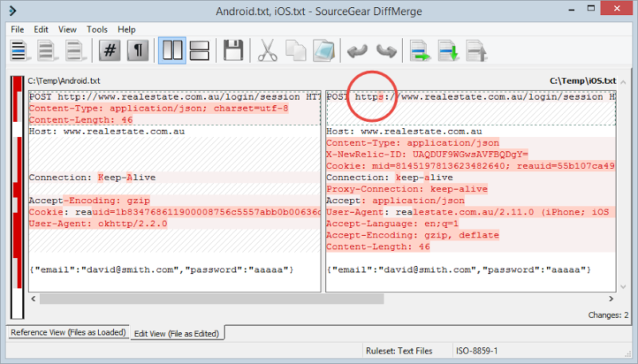Screen dimensions: 638x364
Task: Open the File menu
Action: [x=17, y=29]
